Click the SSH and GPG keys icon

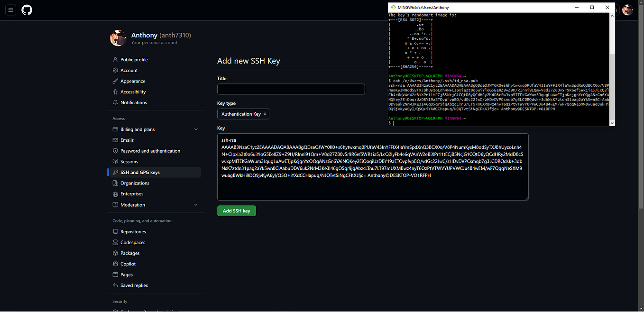tap(115, 172)
